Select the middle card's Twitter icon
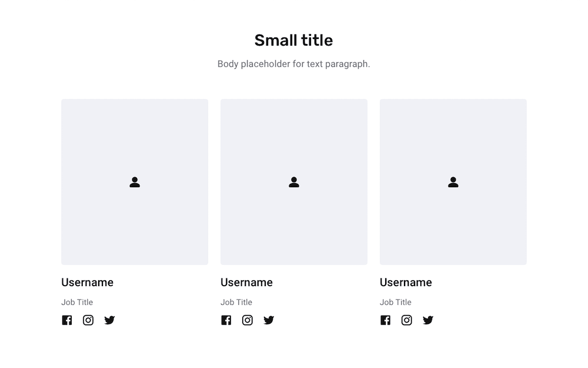 pos(269,320)
